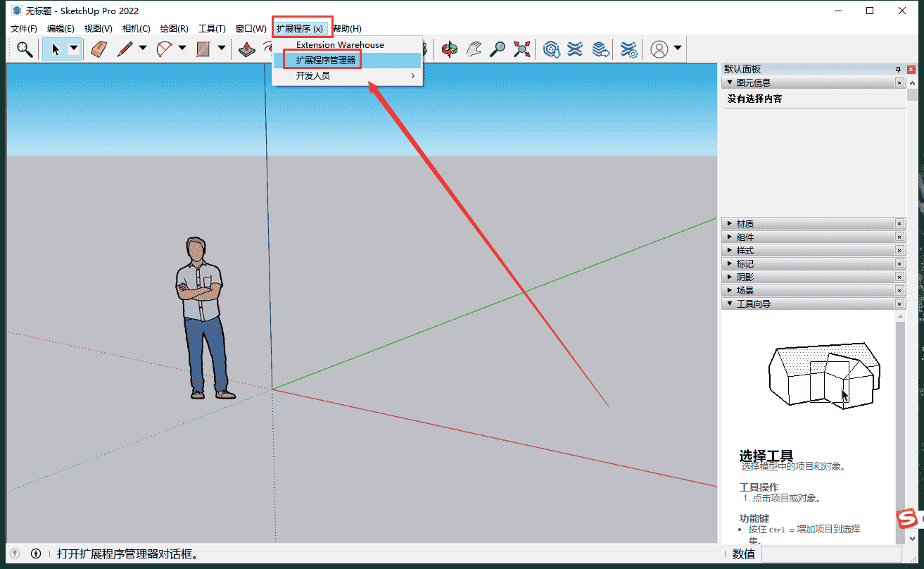Open the 绘图(R) menu
This screenshot has width=924, height=569.
(x=174, y=29)
